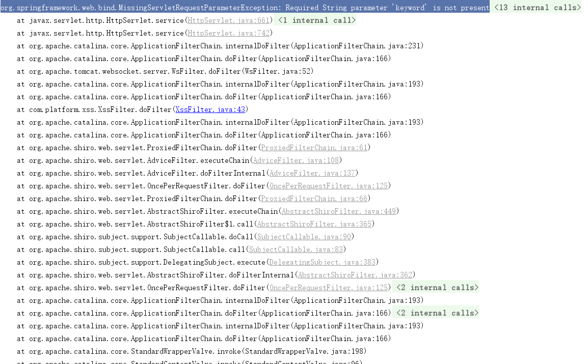The width and height of the screenshot is (588, 364).
Task: Open the HttpServlet.java:742 link
Action: pos(228,33)
